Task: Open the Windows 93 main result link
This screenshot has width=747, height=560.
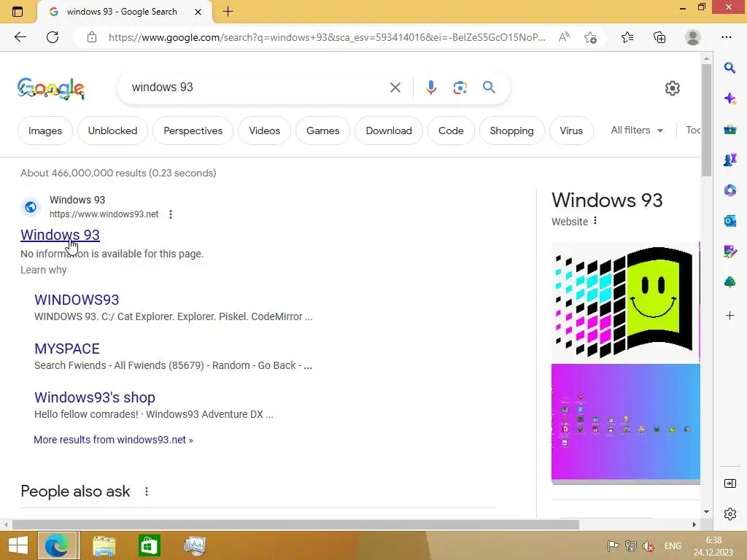Action: [60, 235]
